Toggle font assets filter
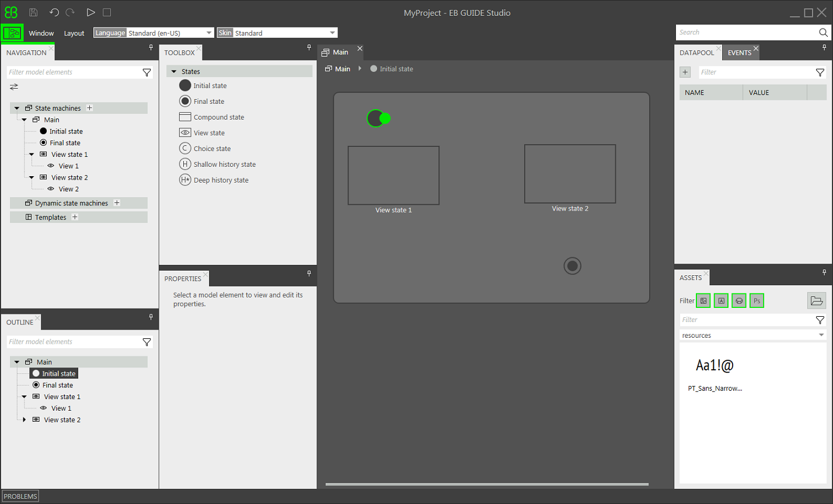Image resolution: width=833 pixels, height=504 pixels. (x=722, y=301)
